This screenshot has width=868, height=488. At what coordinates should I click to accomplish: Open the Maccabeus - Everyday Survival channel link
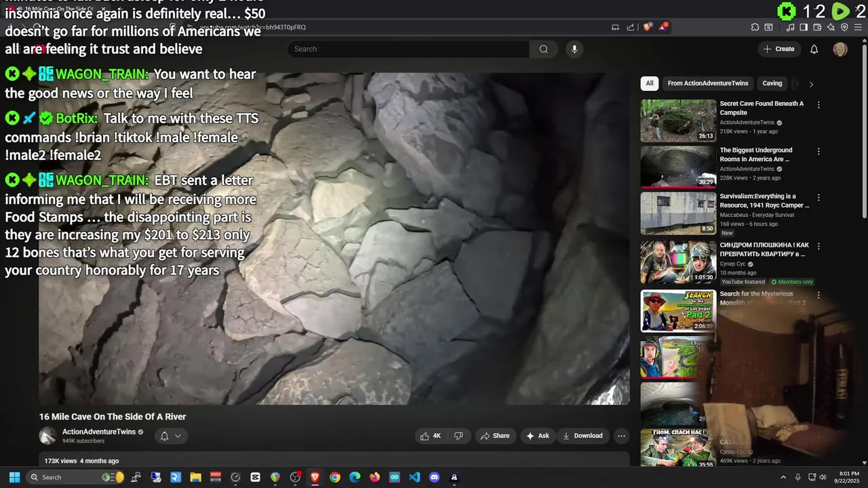tap(757, 215)
